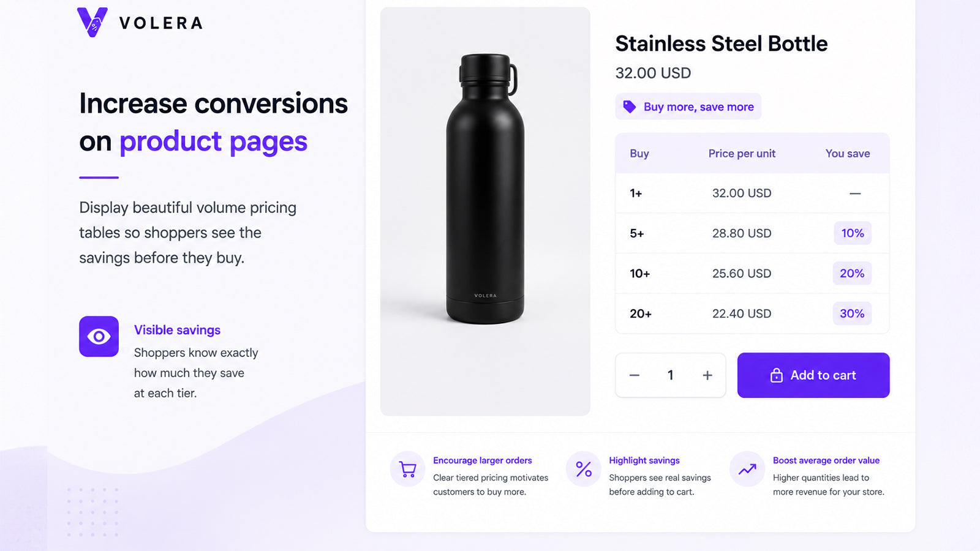Select the 20+ tier at 22.40 USD
Image resolution: width=980 pixels, height=551 pixels.
coord(752,313)
